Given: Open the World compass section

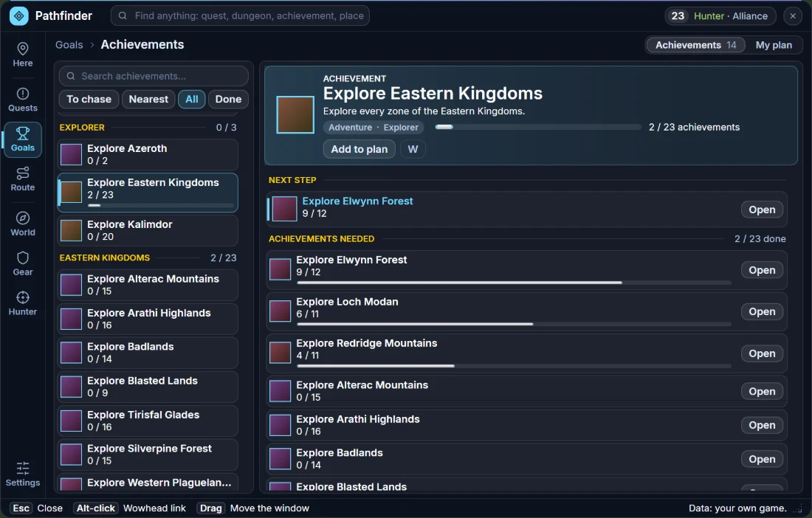Looking at the screenshot, I should [23, 224].
